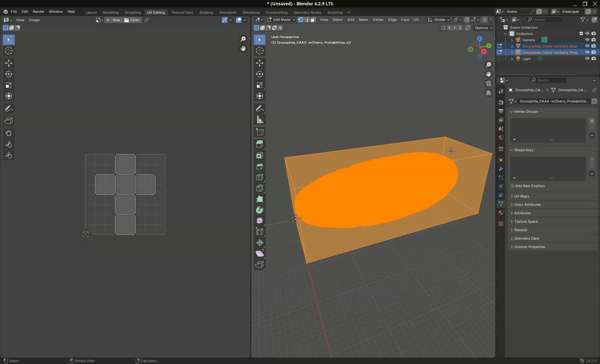Select the Extrude Region tool
This screenshot has width=600, height=364.
tap(259, 144)
